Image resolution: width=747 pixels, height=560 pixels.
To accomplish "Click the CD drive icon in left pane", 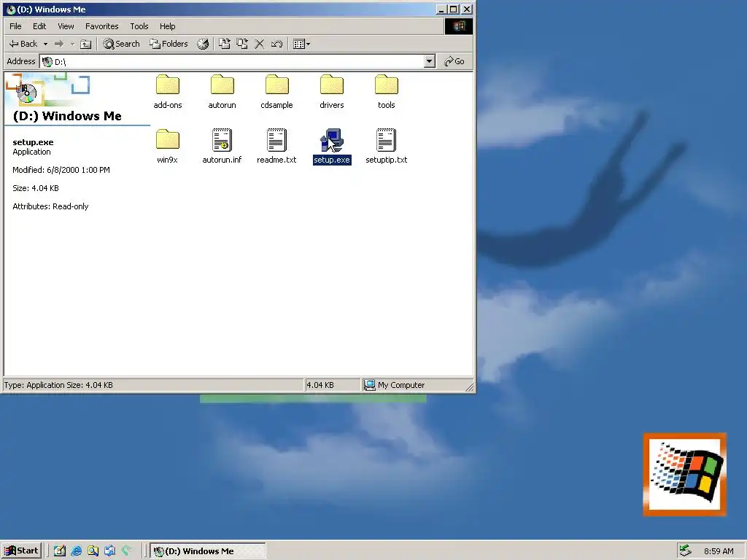I will (x=27, y=93).
